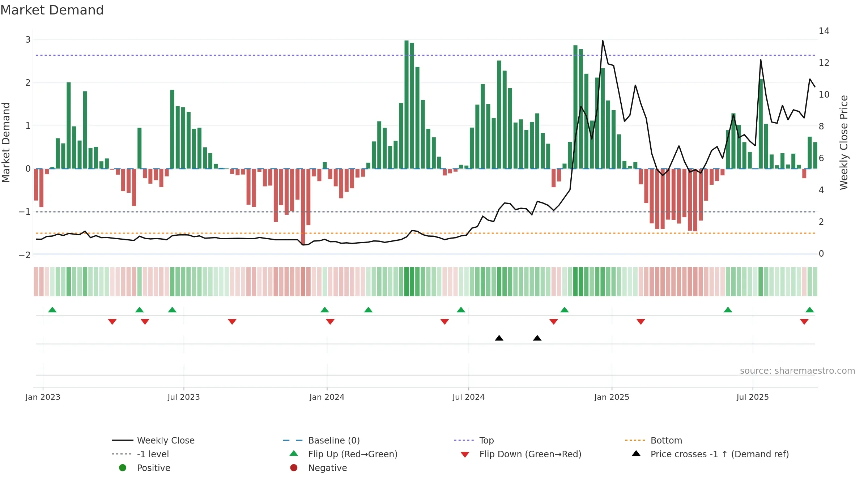Click the Jul 2025 axis label

(x=753, y=397)
